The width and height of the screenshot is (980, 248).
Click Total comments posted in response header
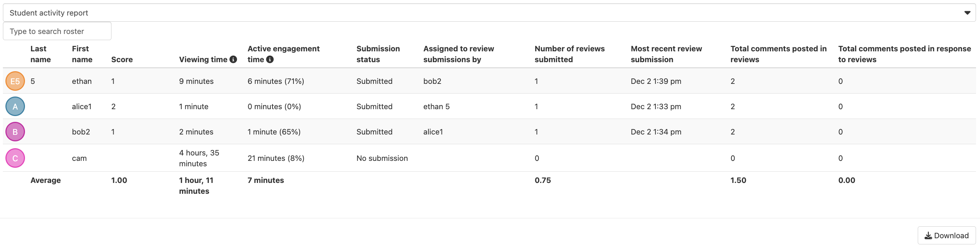pos(904,54)
